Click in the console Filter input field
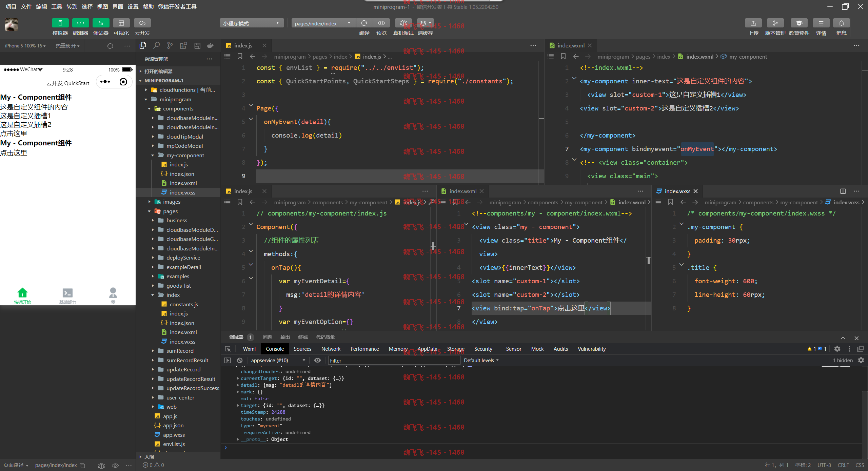The image size is (868, 471). click(394, 360)
